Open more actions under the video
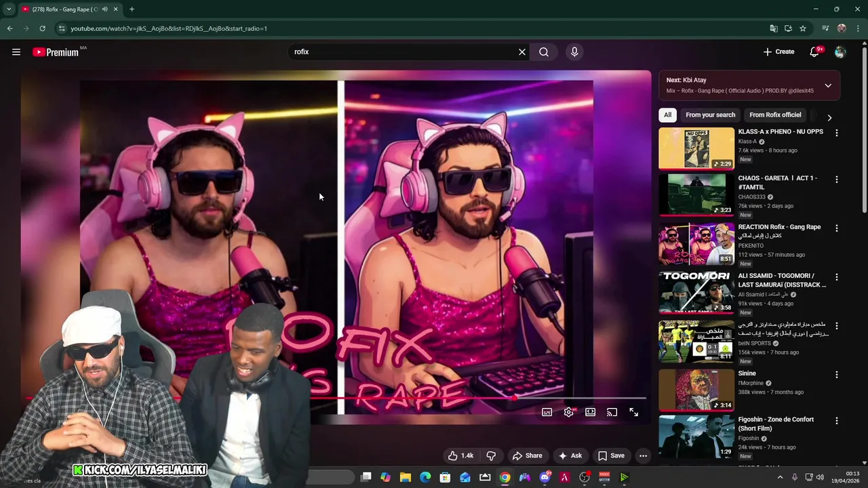 click(x=643, y=455)
